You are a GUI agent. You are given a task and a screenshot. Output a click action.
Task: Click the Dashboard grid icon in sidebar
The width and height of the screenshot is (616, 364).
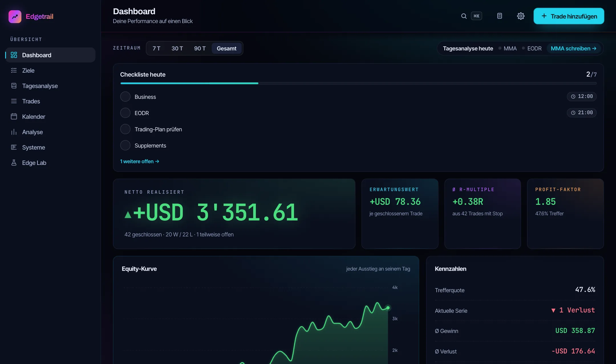[14, 55]
